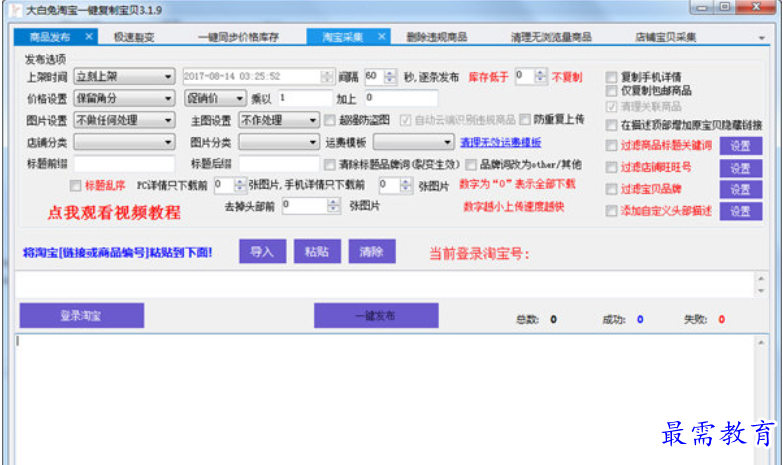Adjust the 手机详情只下载前 image count spinner
Viewport: 783px width, 465px height.
[406, 185]
